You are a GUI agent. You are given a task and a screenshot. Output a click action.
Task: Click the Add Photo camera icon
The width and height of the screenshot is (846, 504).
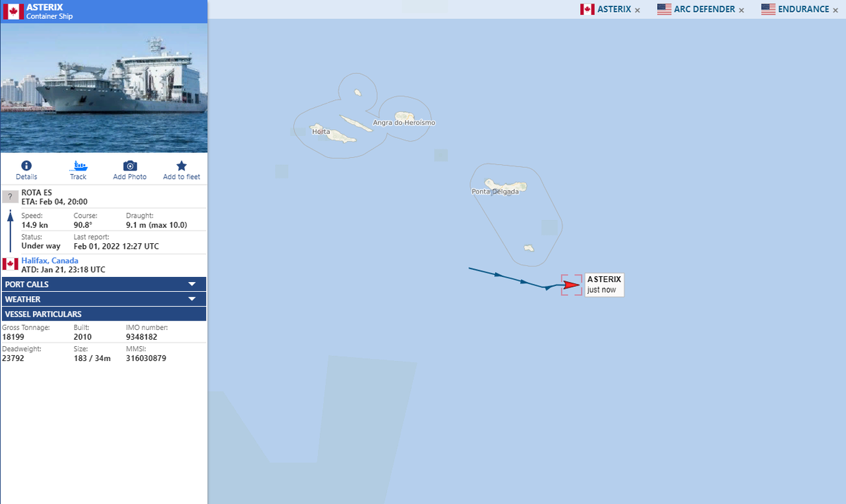(130, 166)
